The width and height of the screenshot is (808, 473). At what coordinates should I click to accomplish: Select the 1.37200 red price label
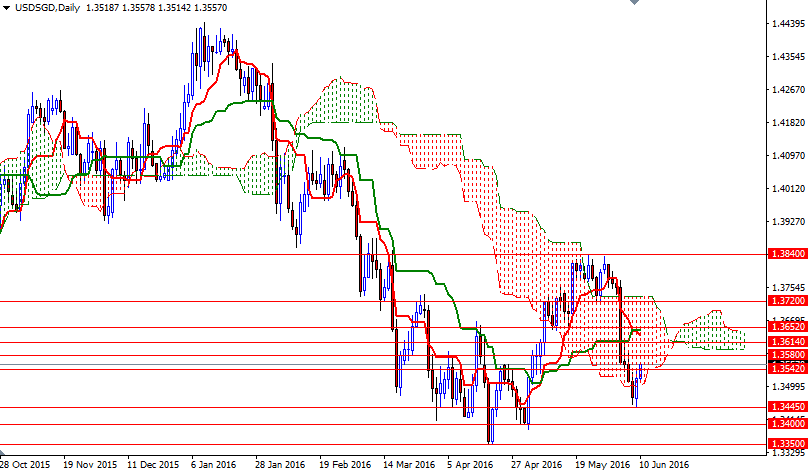pyautogui.click(x=786, y=301)
